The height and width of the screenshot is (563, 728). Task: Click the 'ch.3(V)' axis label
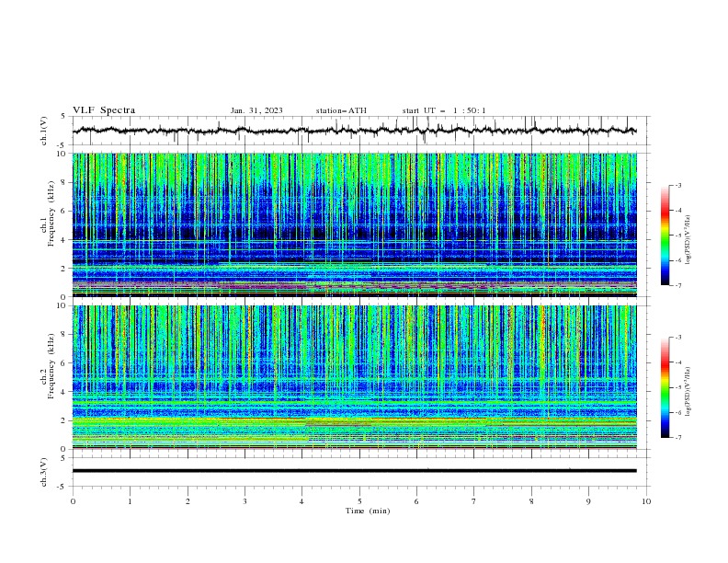44,472
